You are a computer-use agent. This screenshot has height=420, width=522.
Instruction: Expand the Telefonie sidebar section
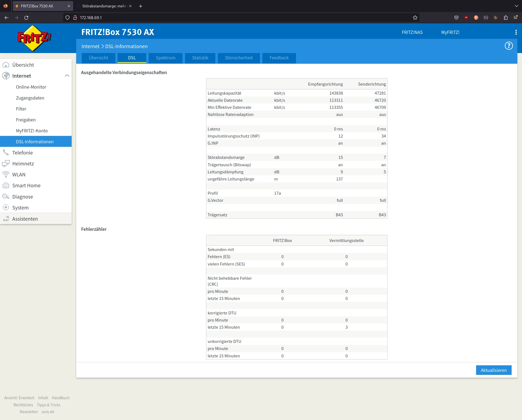point(22,153)
